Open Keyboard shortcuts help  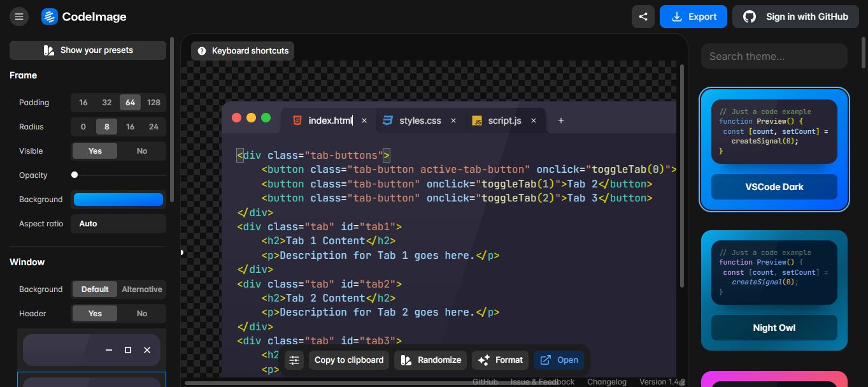tap(243, 50)
